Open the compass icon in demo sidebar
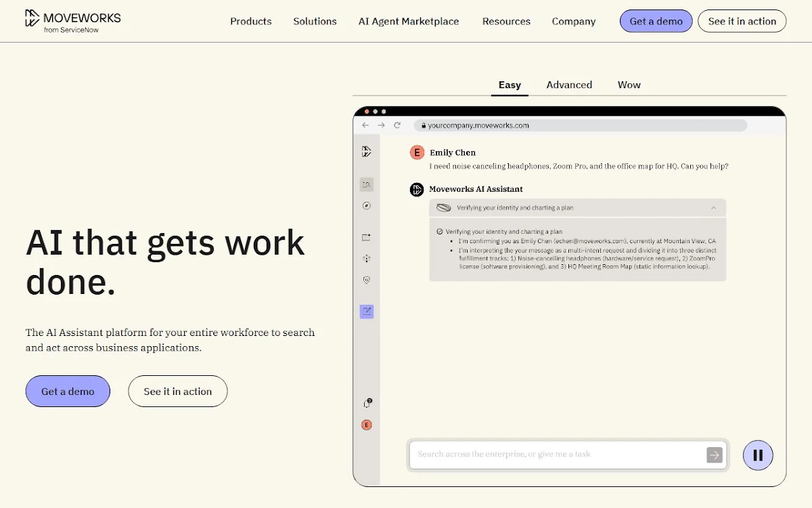 (x=366, y=205)
